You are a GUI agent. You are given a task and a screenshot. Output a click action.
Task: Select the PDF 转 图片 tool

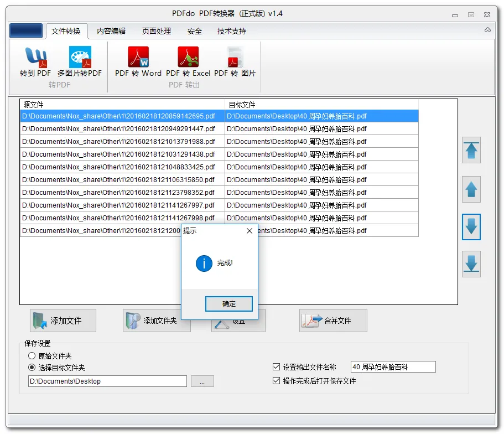235,61
